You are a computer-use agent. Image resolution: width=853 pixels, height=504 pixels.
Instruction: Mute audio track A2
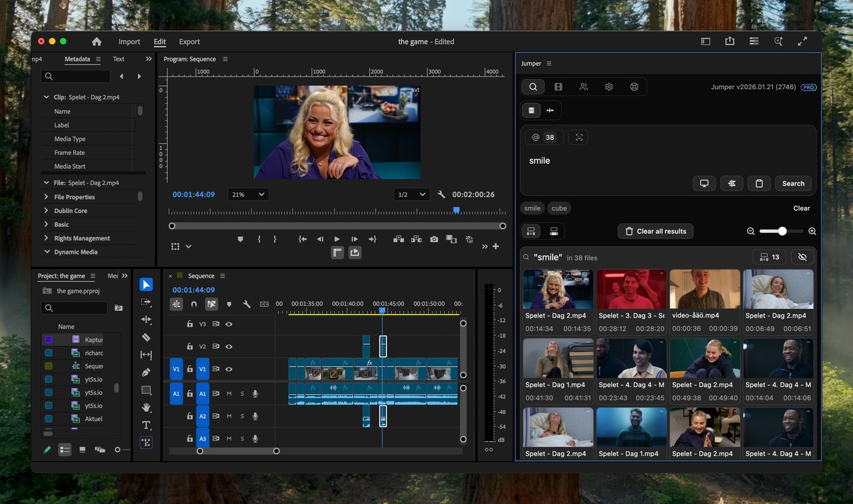point(229,416)
